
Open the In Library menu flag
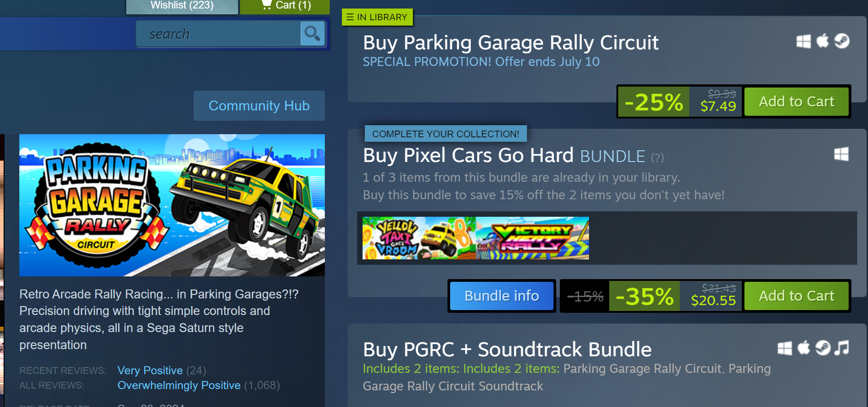coord(377,17)
